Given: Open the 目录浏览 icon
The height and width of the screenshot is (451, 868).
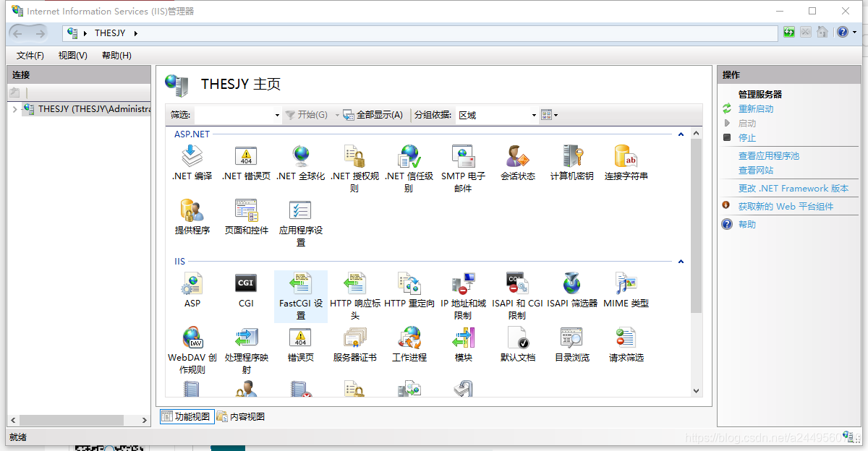Looking at the screenshot, I should coord(571,345).
